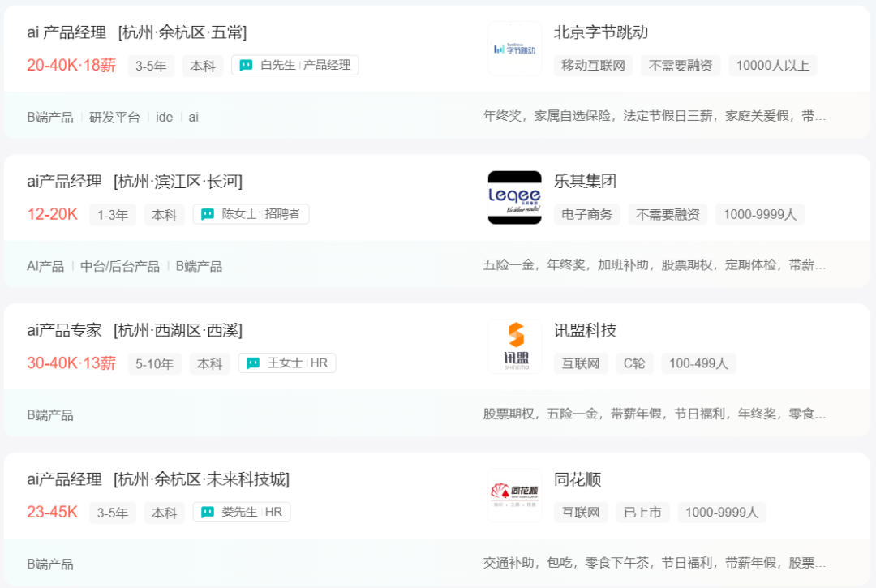Image resolution: width=876 pixels, height=588 pixels.
Task: Open the ai 产品经理 job in 余杭区·五常
Action: click(137, 33)
